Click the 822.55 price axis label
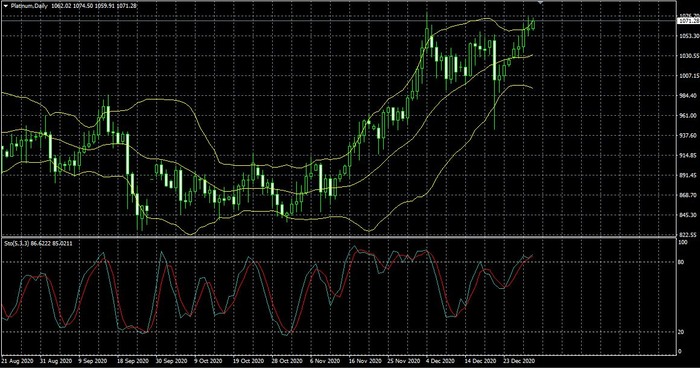Screen dimensions: 700x369 click(689, 235)
